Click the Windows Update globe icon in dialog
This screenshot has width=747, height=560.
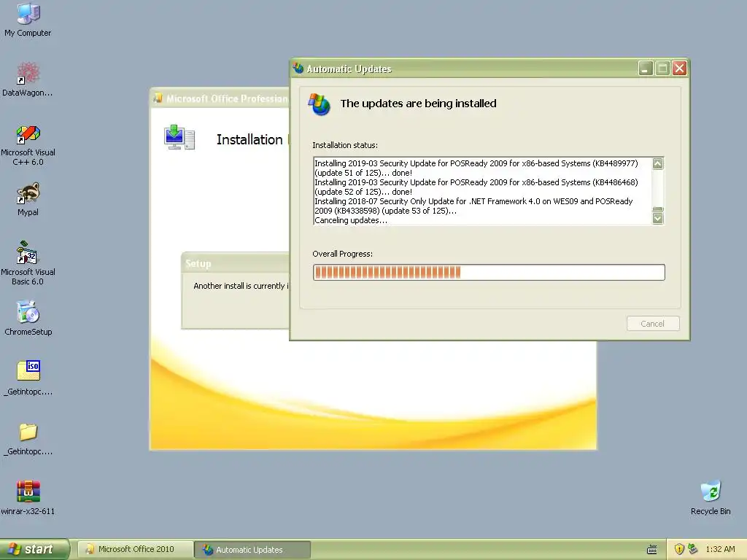click(320, 104)
